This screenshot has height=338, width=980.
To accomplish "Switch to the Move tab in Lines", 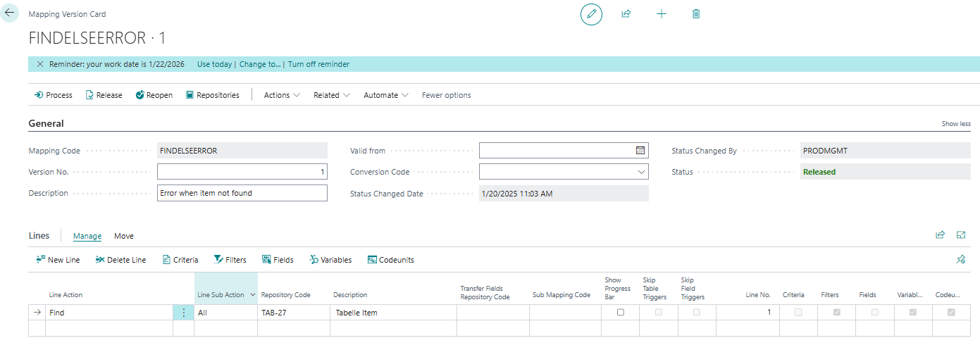I will [124, 236].
